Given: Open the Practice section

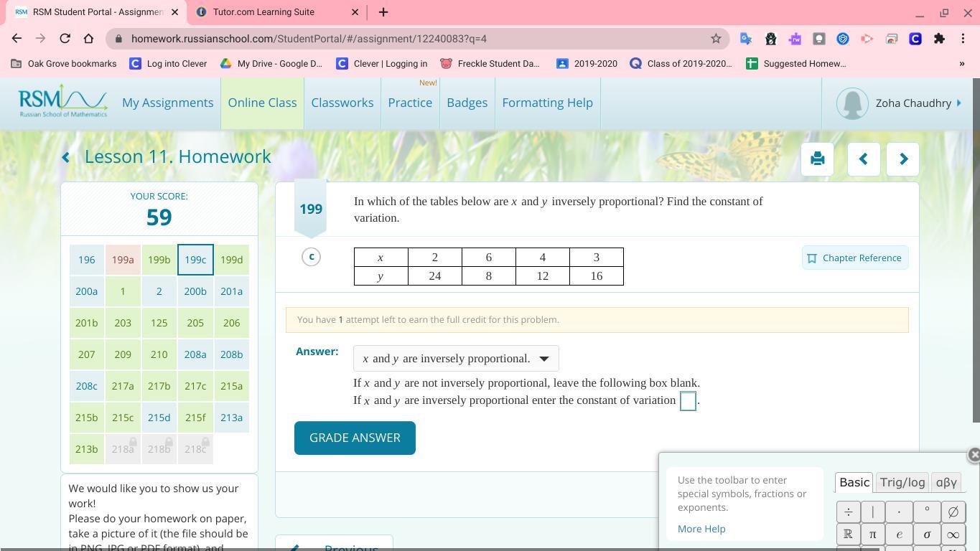Looking at the screenshot, I should click(410, 103).
